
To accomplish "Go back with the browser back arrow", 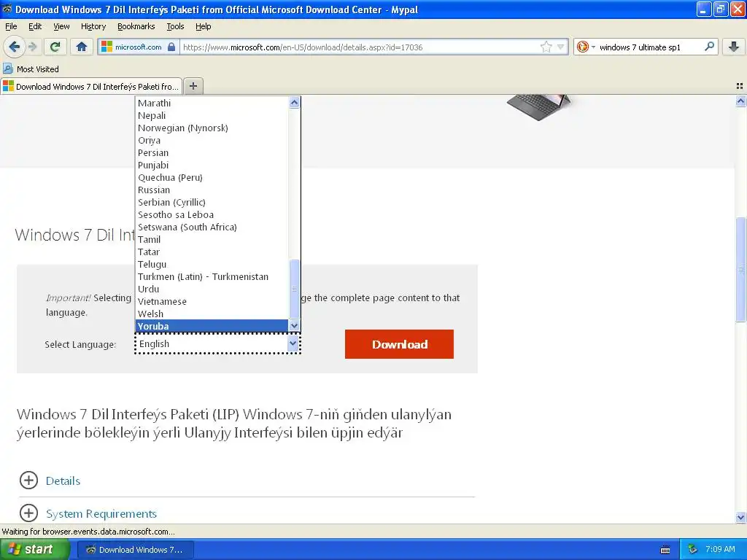I will tap(15, 47).
